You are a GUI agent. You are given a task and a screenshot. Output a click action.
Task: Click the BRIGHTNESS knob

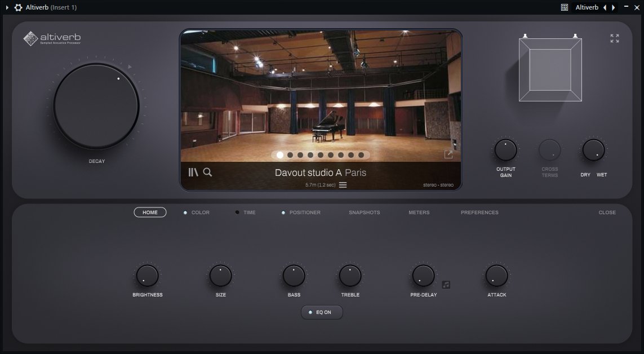(x=148, y=276)
